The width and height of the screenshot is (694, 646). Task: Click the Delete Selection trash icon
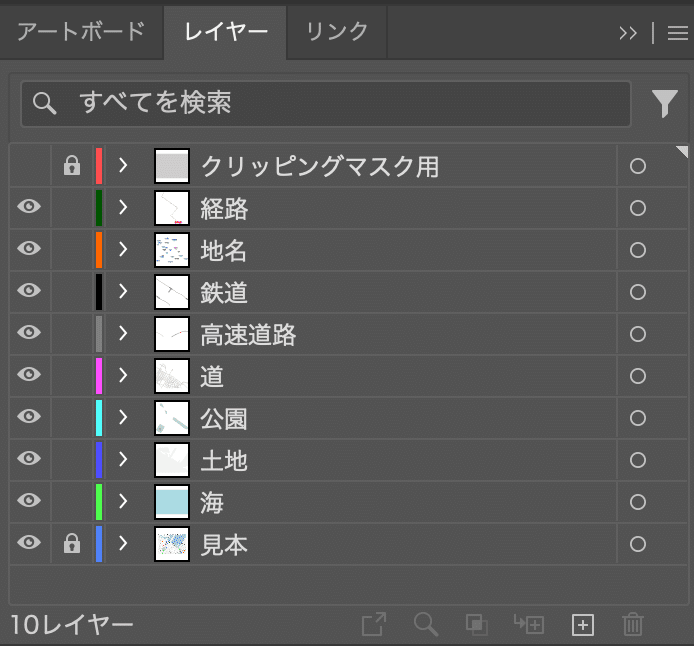tap(632, 624)
